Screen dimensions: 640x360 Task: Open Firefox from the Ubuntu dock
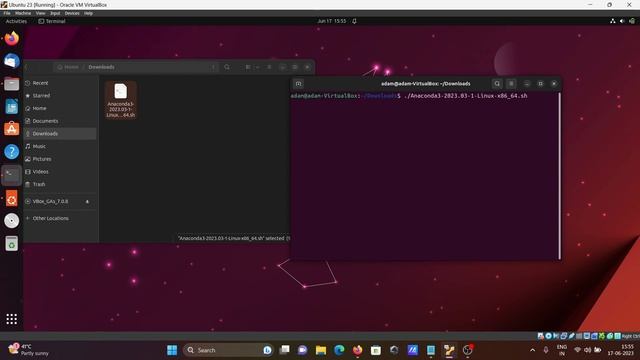coord(11,38)
